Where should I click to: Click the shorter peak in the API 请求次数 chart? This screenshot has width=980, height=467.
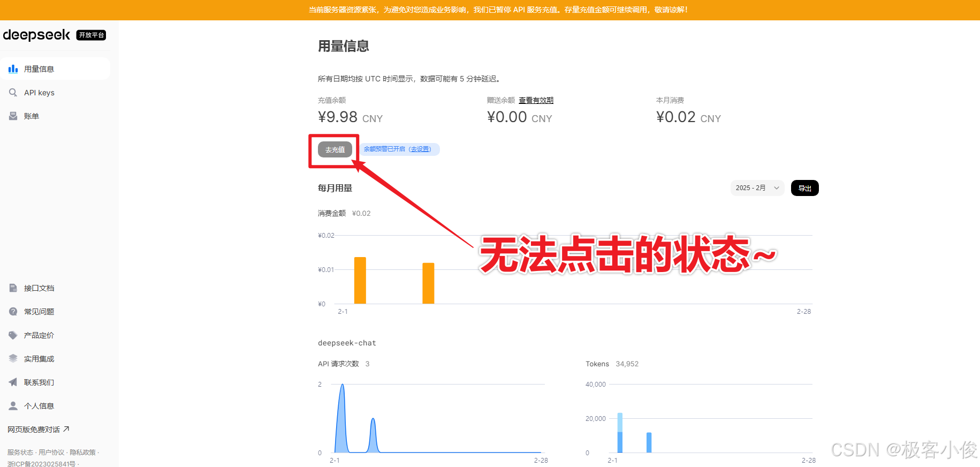point(373,435)
